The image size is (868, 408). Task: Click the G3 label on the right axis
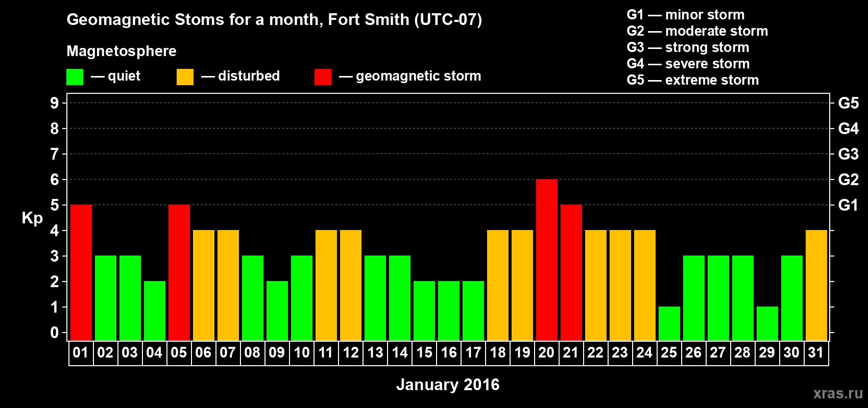pos(849,154)
